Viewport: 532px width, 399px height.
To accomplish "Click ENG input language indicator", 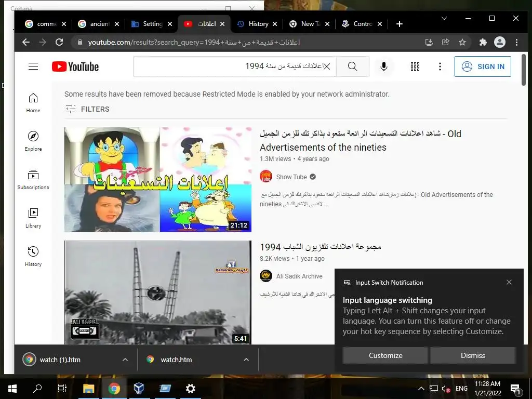I will (x=461, y=389).
